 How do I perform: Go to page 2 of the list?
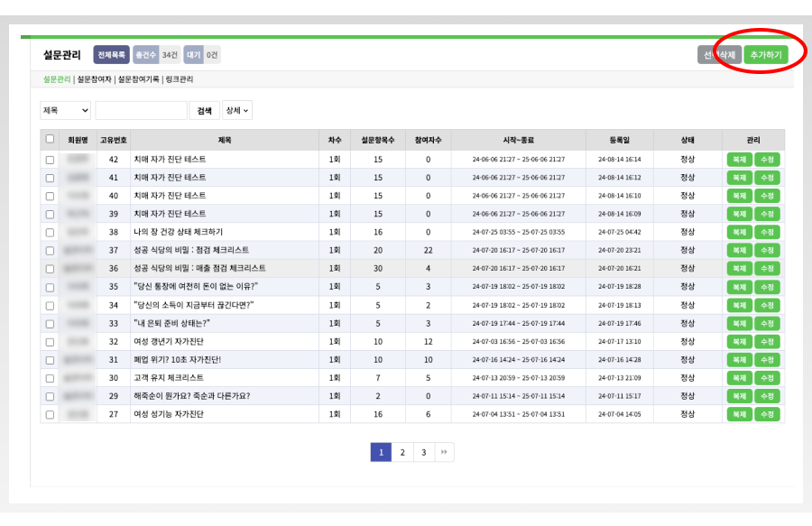(x=402, y=452)
